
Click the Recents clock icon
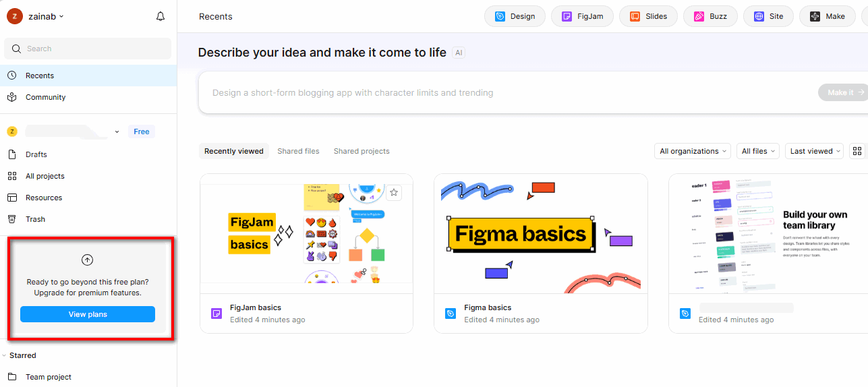coord(12,76)
